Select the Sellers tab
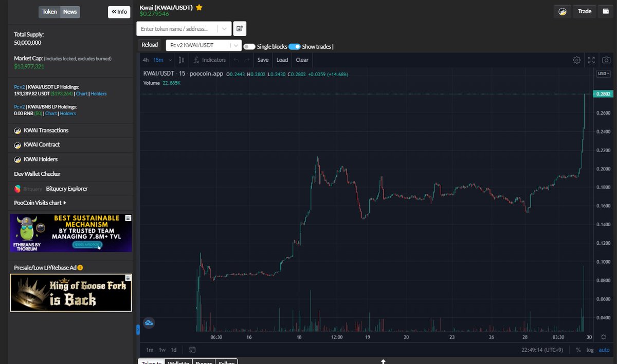Image resolution: width=617 pixels, height=364 pixels. 226,362
